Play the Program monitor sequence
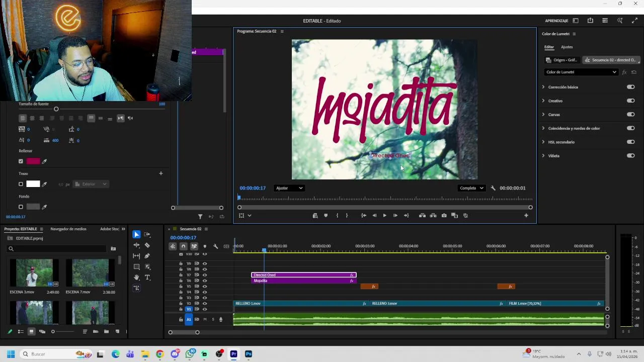The height and width of the screenshot is (362, 644). [x=385, y=216]
